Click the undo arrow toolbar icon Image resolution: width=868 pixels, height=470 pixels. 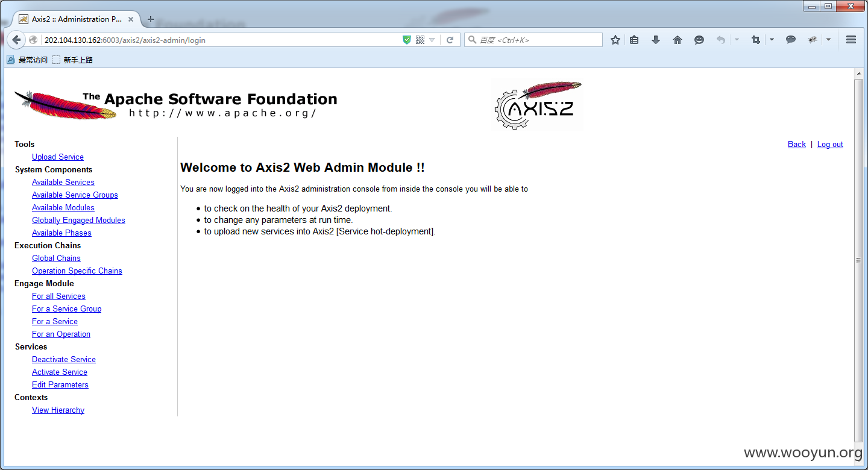[720, 40]
